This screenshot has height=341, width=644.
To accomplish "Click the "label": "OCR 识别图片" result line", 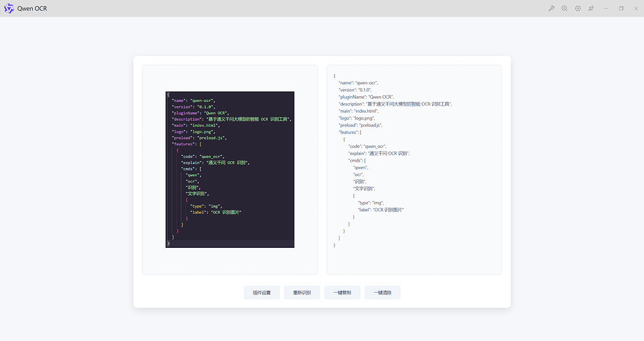I will (381, 210).
